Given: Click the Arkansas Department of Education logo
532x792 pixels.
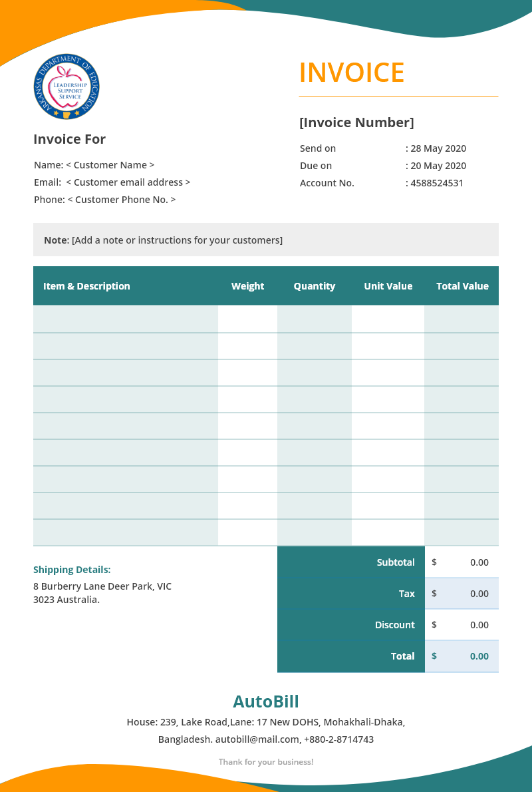Looking at the screenshot, I should 66,87.
